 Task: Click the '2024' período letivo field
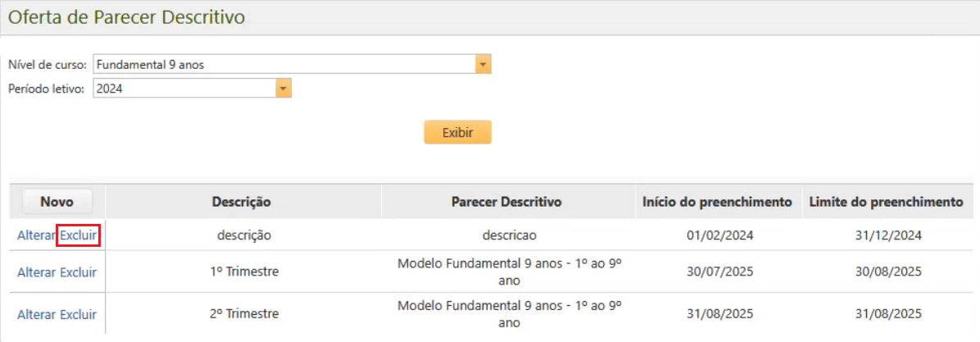click(184, 89)
